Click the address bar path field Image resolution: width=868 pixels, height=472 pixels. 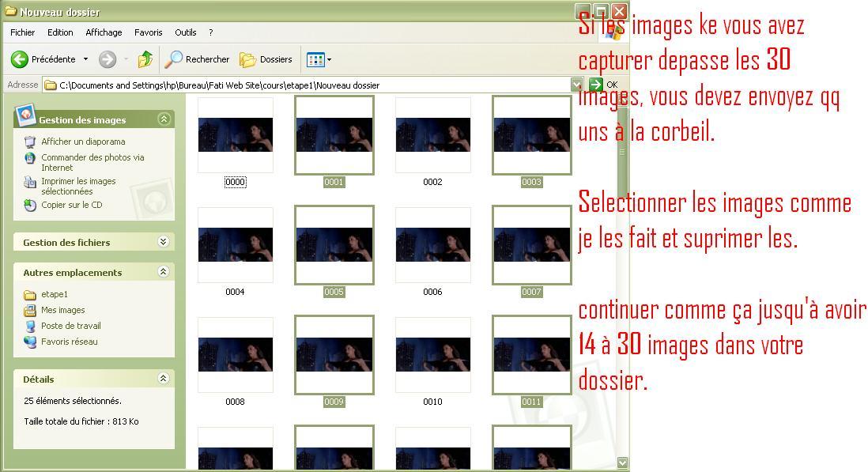click(308, 85)
